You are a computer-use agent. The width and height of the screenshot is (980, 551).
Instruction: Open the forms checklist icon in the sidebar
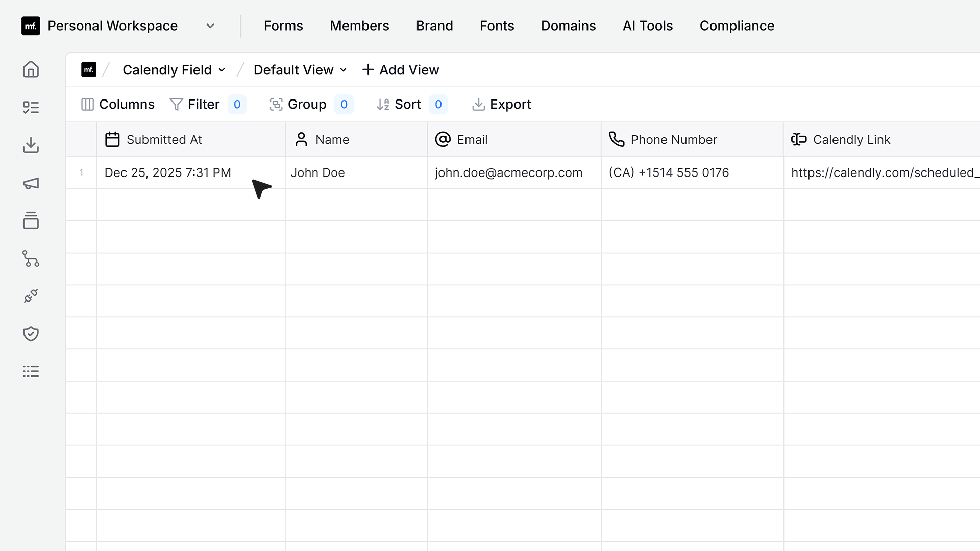(31, 107)
